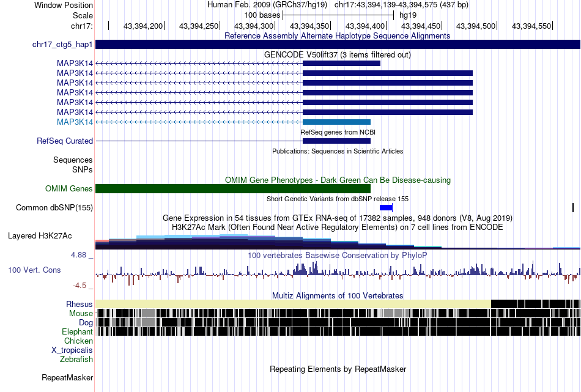Screen dimensions: 581x392
Task: Click the Common dbSNP(155) label
Action: (54, 207)
